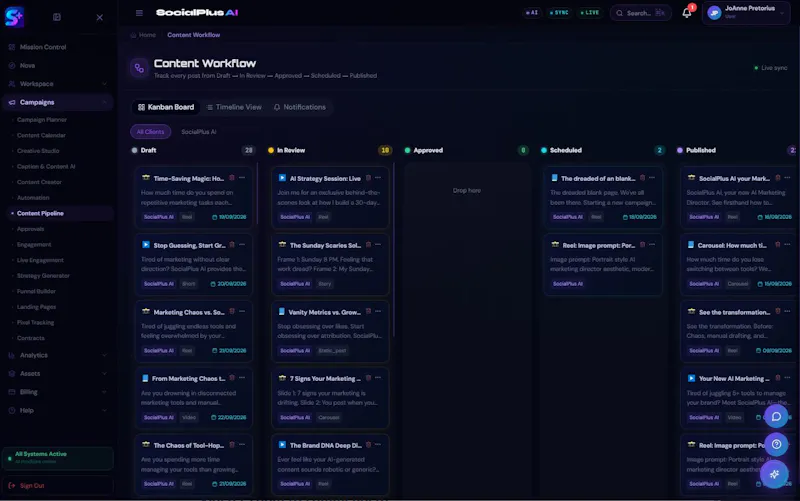This screenshot has height=501, width=800.
Task: Delete the SocialPlus AI your Mark... card
Action: pyautogui.click(x=778, y=178)
